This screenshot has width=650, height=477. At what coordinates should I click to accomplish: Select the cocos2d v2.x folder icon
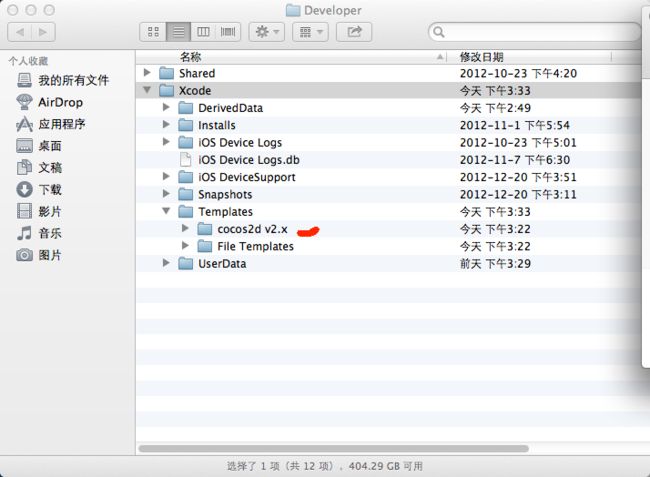click(x=205, y=229)
